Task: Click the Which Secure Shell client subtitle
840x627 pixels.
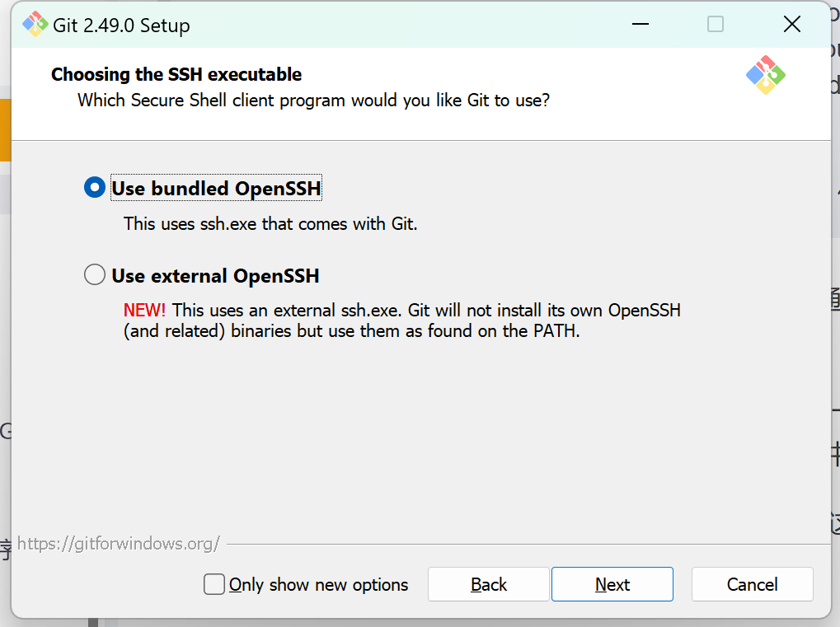Action: pos(313,101)
